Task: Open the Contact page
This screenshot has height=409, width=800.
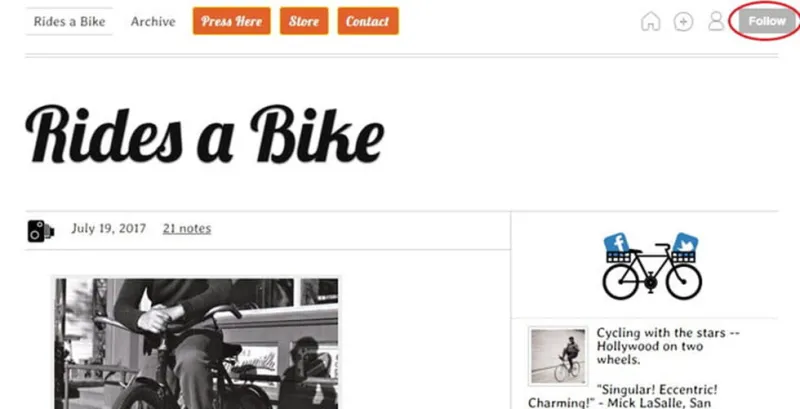Action: 368,21
